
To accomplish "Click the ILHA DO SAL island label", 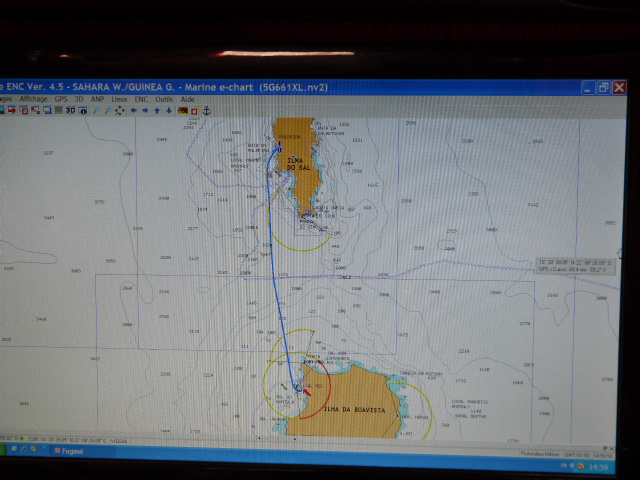I will click(298, 164).
